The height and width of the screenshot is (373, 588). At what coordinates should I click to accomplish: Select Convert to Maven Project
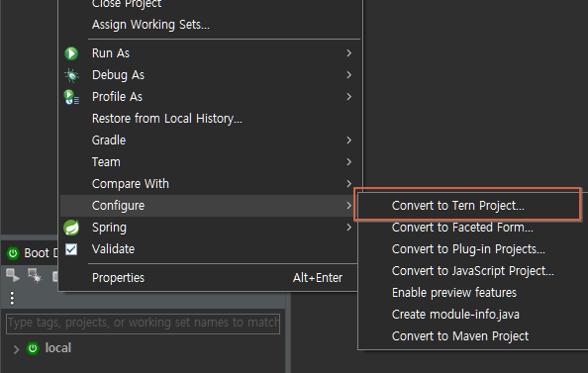click(x=460, y=335)
